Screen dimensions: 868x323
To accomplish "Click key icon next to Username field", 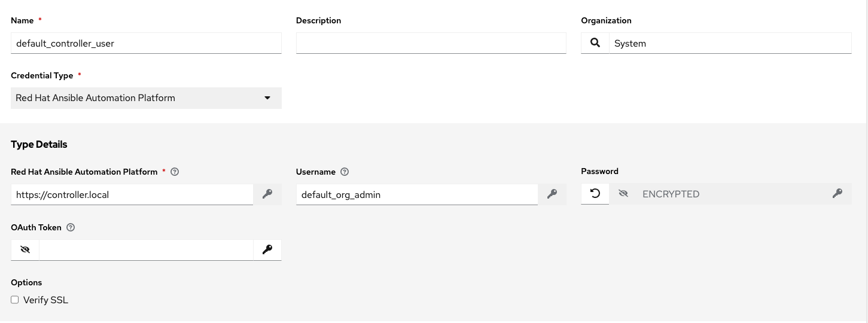I will pyautogui.click(x=552, y=194).
